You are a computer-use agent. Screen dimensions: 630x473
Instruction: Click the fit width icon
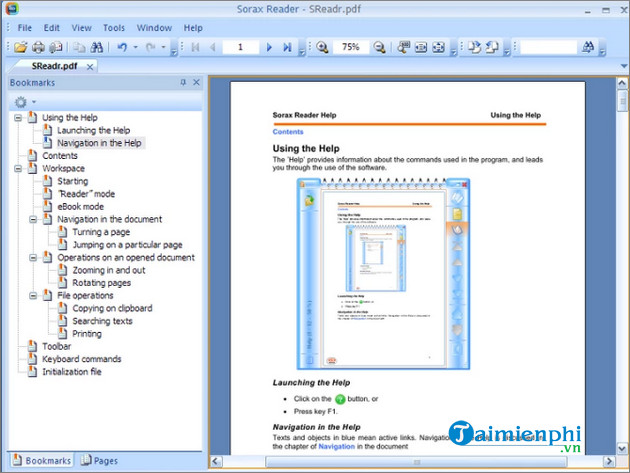[421, 47]
